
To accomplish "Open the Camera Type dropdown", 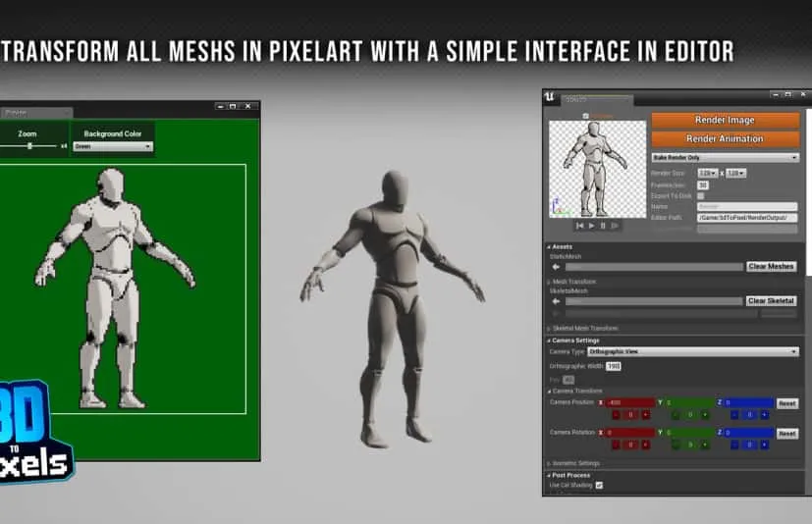I will [693, 351].
